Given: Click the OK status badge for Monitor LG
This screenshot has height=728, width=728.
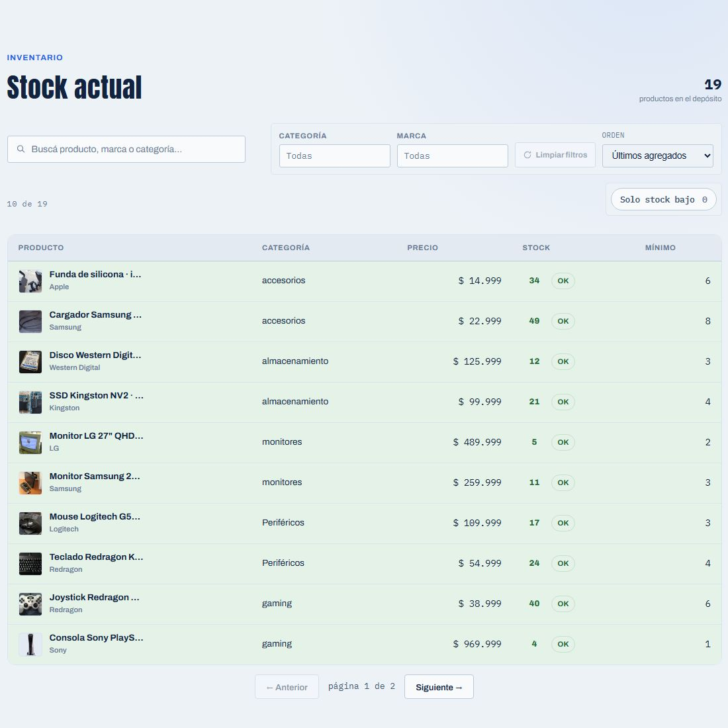Looking at the screenshot, I should point(563,443).
